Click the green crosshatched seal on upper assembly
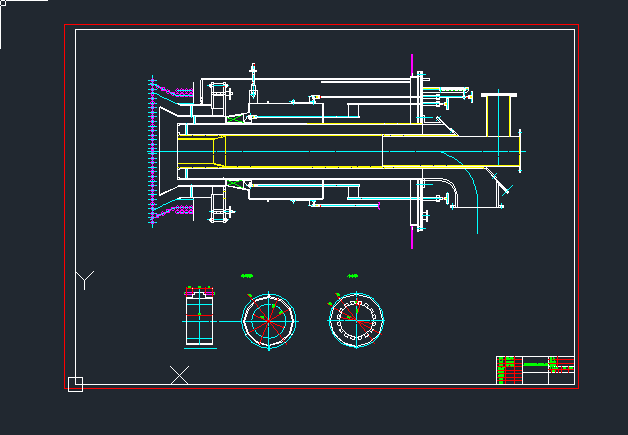 coord(237,118)
